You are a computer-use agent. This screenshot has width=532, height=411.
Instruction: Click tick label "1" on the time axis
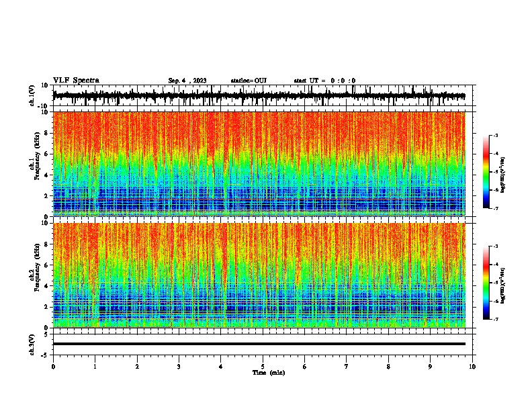click(95, 367)
